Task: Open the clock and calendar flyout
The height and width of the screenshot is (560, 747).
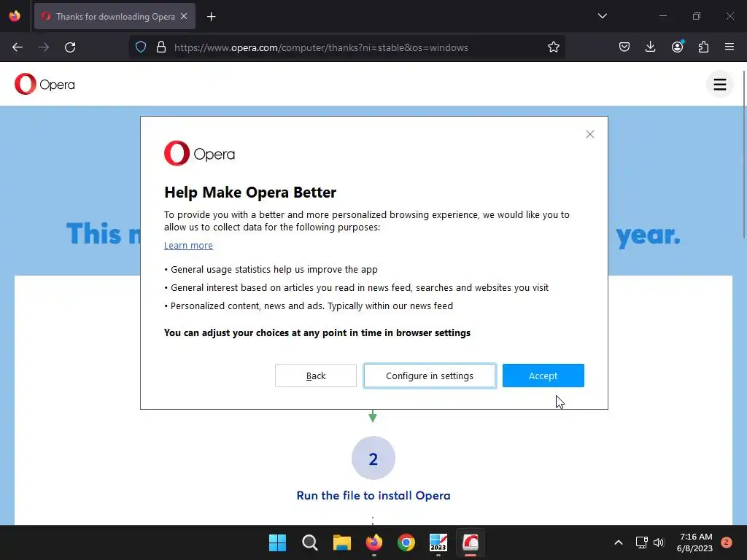Action: pyautogui.click(x=694, y=542)
